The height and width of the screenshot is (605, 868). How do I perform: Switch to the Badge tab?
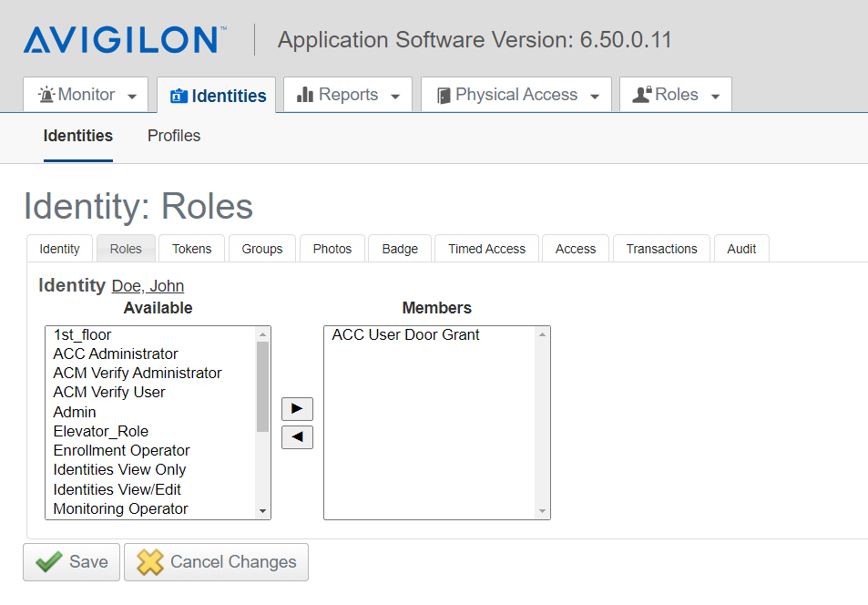coord(400,249)
